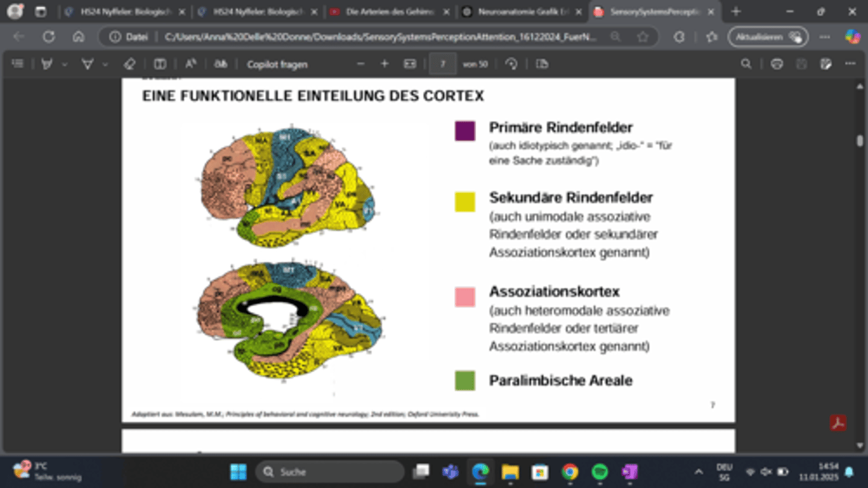868x488 pixels.
Task: Open Microsoft Teams from taskbar
Action: [450, 471]
